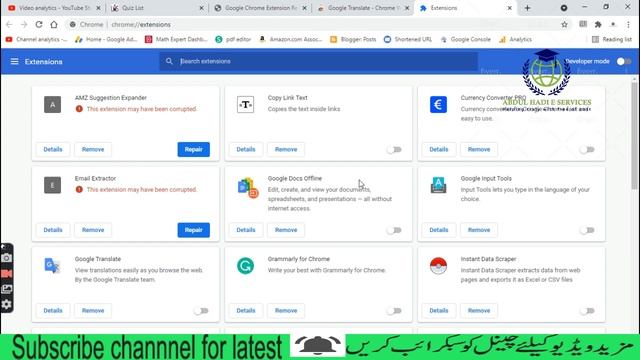Remove the Copy Link Text extension
This screenshot has height=360, width=640.
pos(286,149)
